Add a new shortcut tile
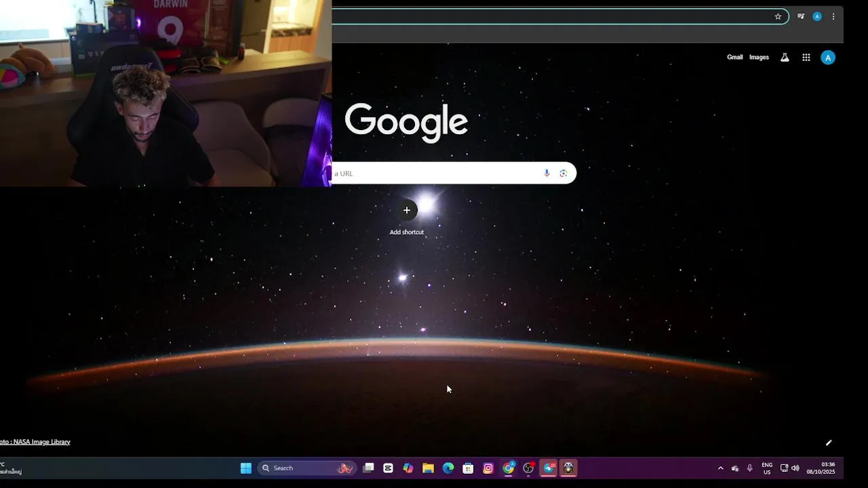 407,217
